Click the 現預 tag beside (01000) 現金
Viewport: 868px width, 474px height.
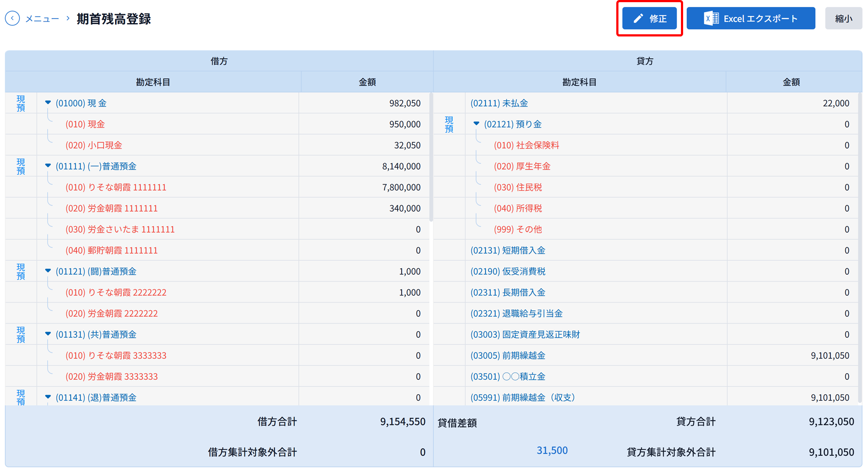(x=21, y=103)
